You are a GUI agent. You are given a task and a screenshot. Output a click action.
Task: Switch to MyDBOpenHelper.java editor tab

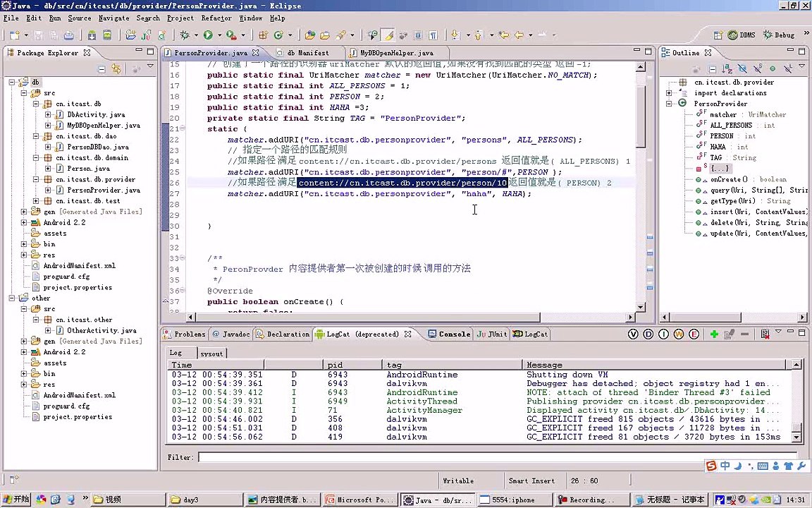pyautogui.click(x=397, y=53)
